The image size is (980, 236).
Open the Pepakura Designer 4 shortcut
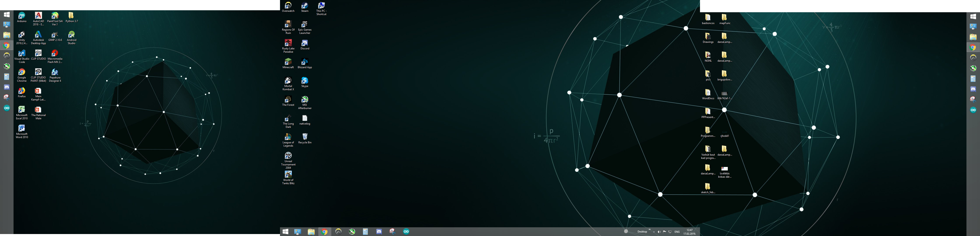[x=55, y=75]
